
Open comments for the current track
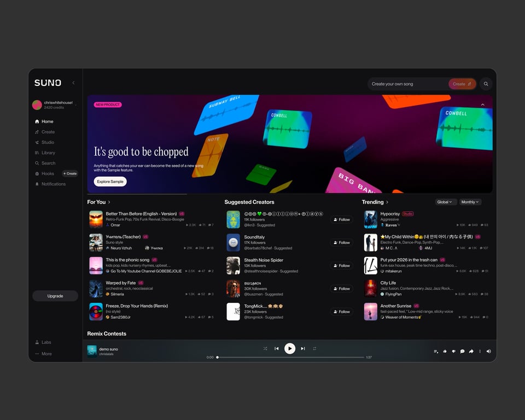pos(462,351)
